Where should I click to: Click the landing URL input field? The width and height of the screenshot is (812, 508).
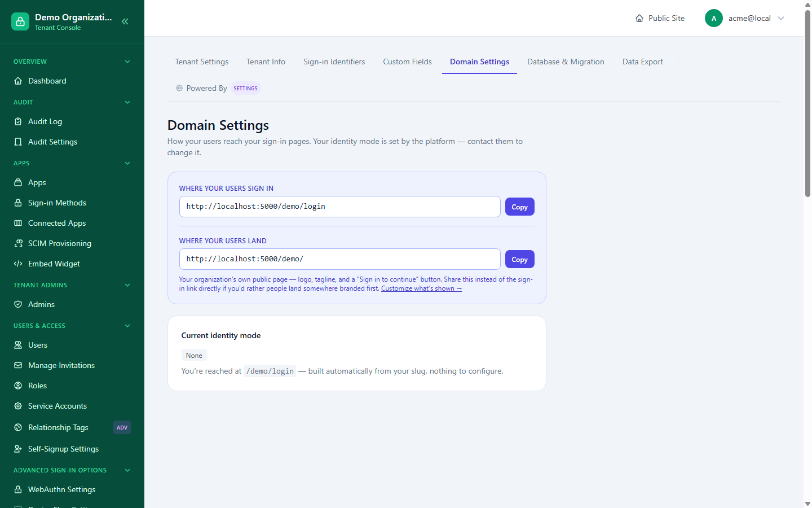click(339, 259)
